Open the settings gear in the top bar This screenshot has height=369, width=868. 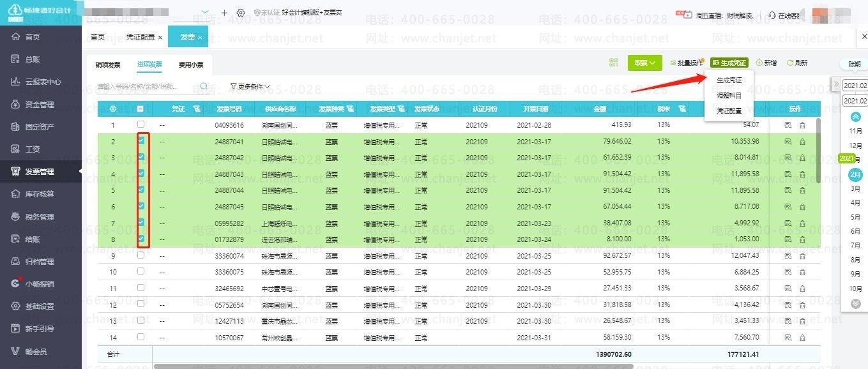pyautogui.click(x=241, y=13)
